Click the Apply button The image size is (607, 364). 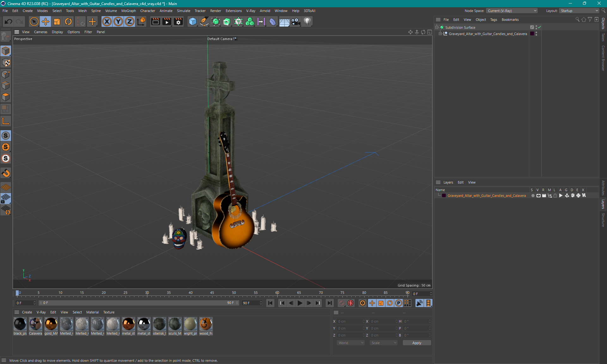[417, 343]
